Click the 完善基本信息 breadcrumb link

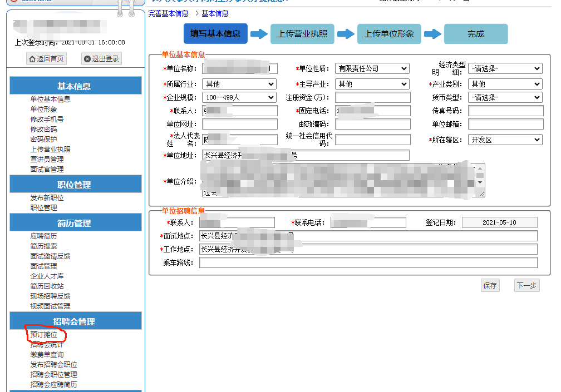(x=168, y=13)
